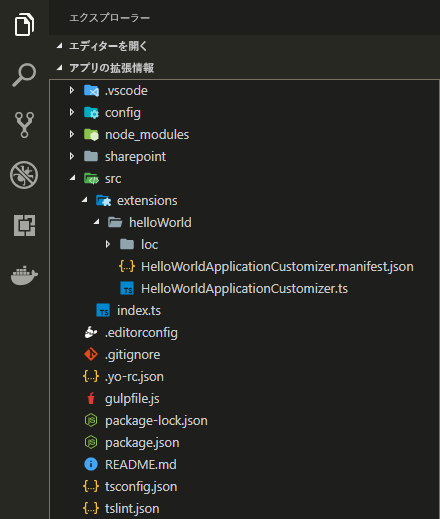Expand the sharepoint folder arrow
The image size is (440, 519).
tap(72, 156)
